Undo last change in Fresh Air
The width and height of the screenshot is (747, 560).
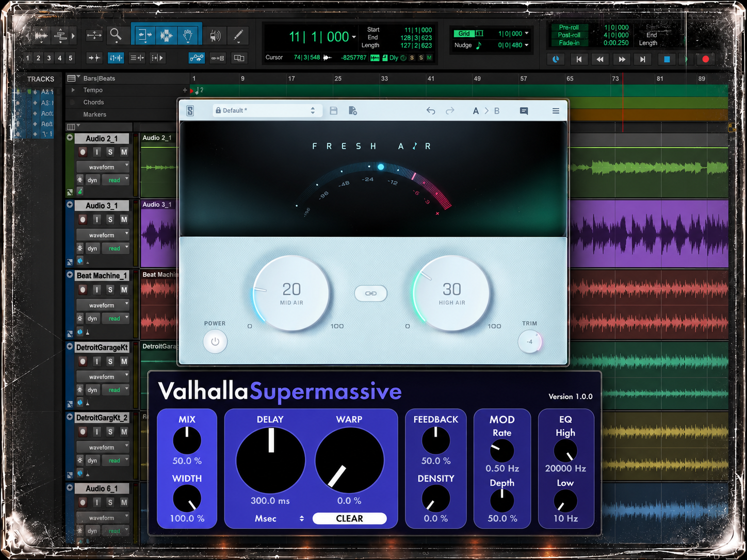coord(431,111)
